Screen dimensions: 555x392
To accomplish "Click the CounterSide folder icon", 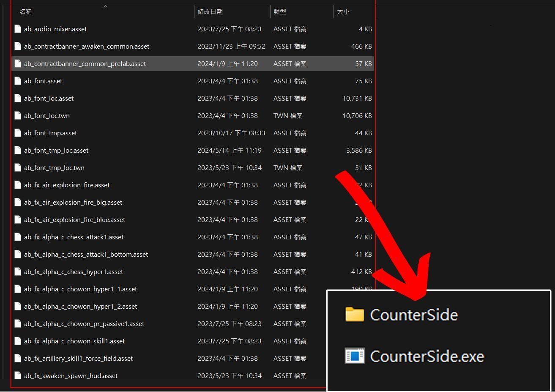I will click(354, 315).
